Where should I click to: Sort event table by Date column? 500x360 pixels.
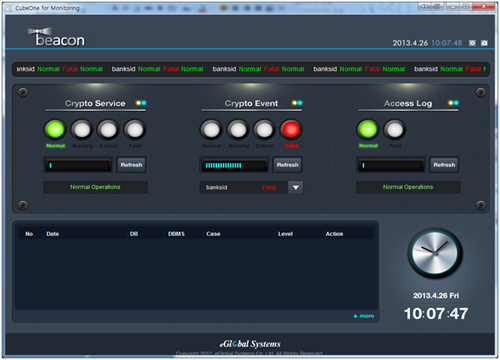53,234
